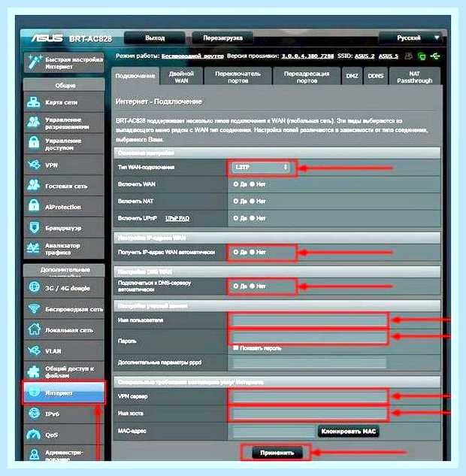Open AiProtection lock icon
The height and width of the screenshot is (476, 466).
[34, 206]
